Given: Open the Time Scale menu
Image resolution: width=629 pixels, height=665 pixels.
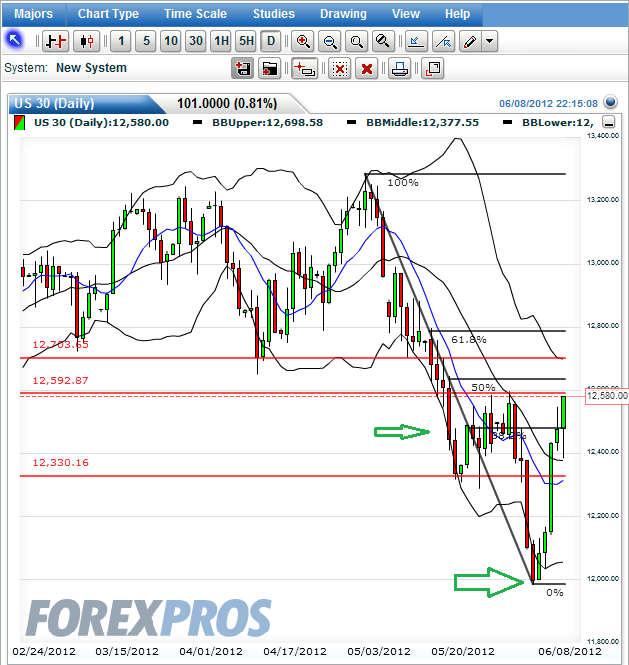Looking at the screenshot, I should click(196, 14).
